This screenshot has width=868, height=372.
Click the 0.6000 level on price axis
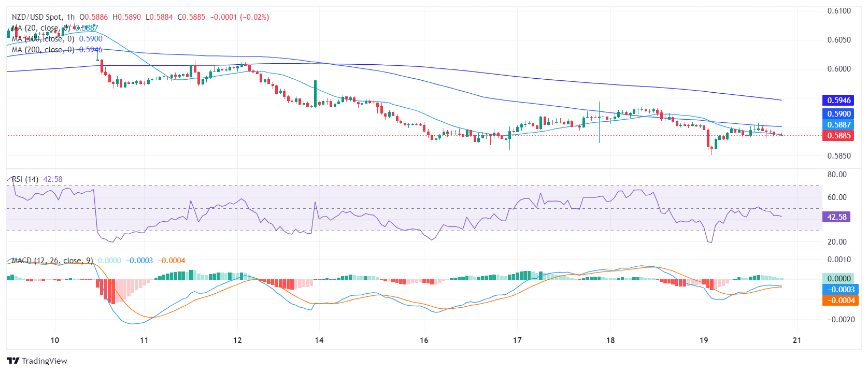coord(839,69)
